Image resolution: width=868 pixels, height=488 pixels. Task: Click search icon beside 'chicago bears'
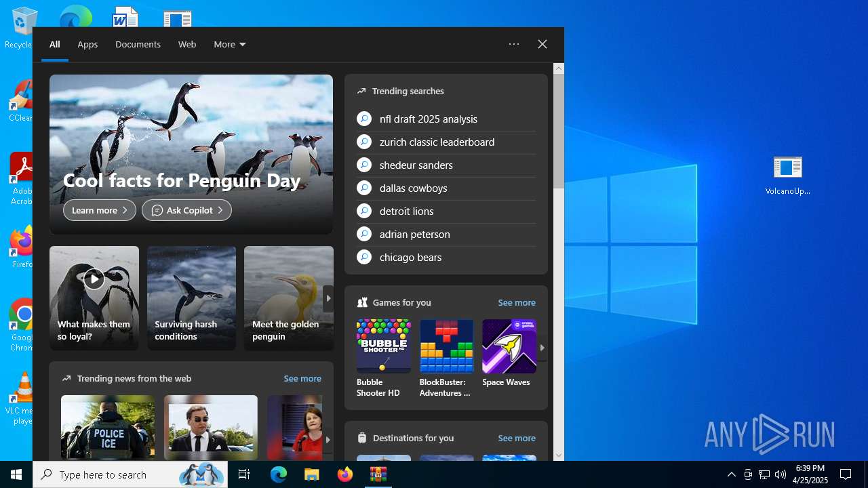coord(364,257)
